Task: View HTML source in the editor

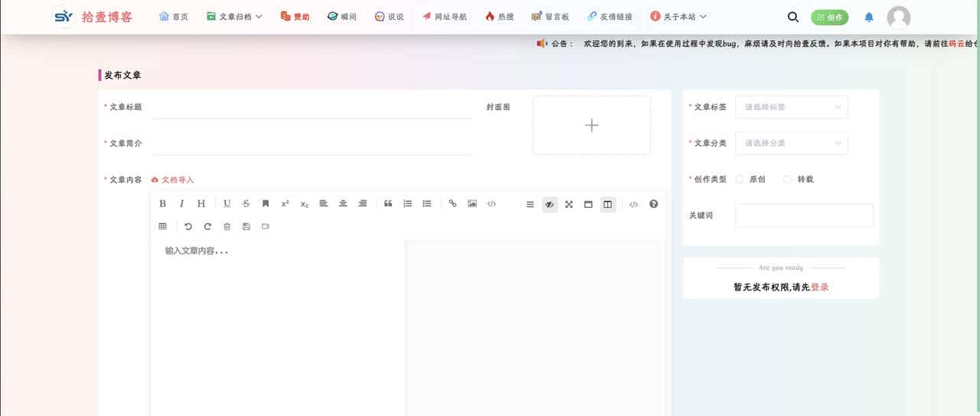Action: tap(633, 204)
